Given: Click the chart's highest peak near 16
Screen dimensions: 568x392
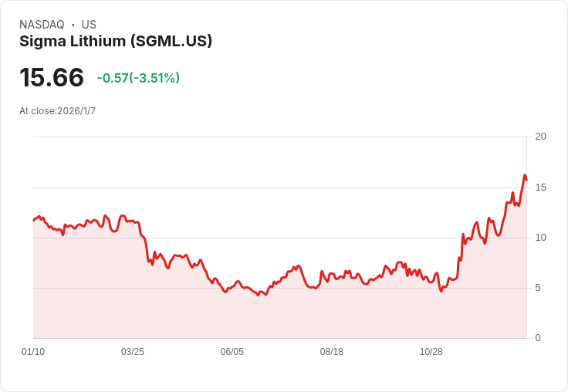Looking at the screenshot, I should (x=525, y=175).
